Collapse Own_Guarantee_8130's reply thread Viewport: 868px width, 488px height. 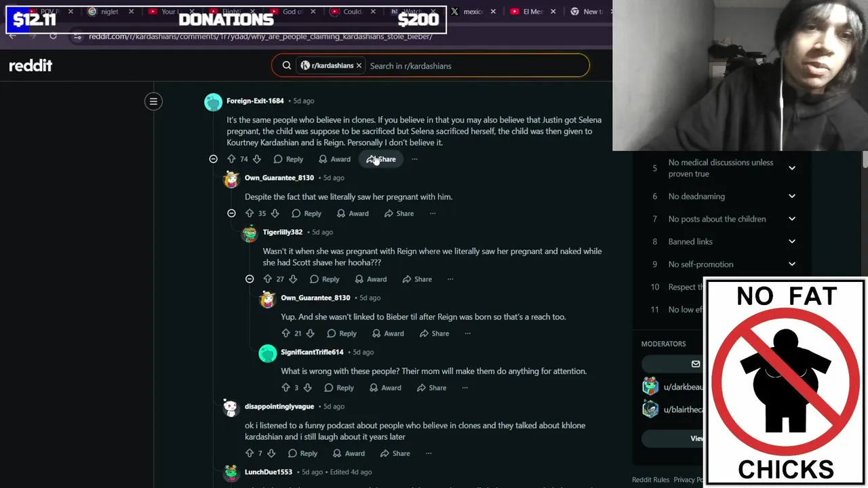pos(231,213)
